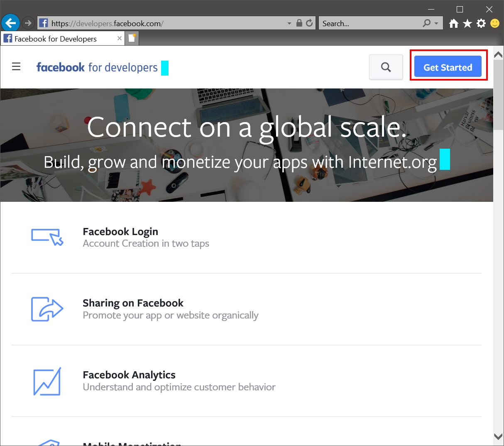
Task: Click the Facebook Analytics chart icon
Action: coord(47,381)
